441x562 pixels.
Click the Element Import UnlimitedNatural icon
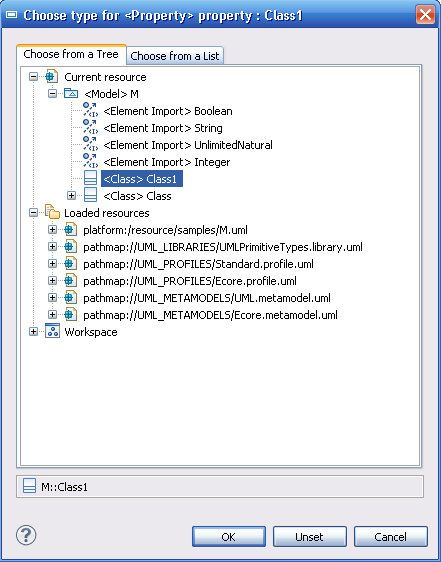[x=90, y=144]
